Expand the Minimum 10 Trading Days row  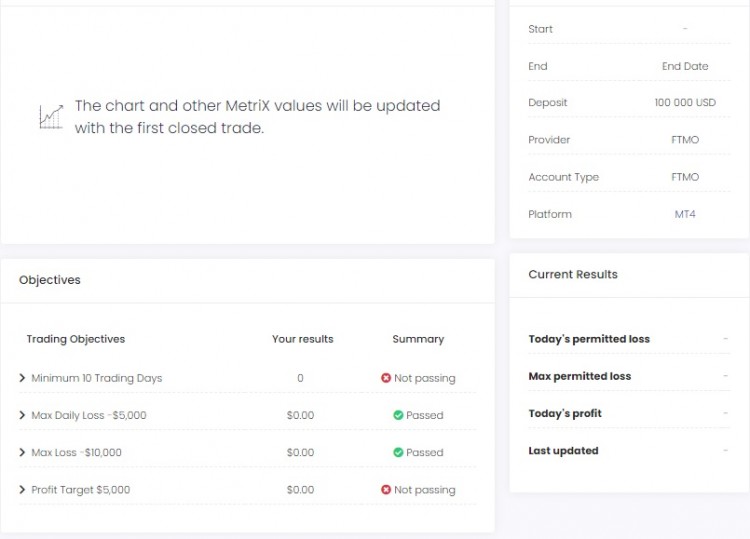[x=23, y=378]
